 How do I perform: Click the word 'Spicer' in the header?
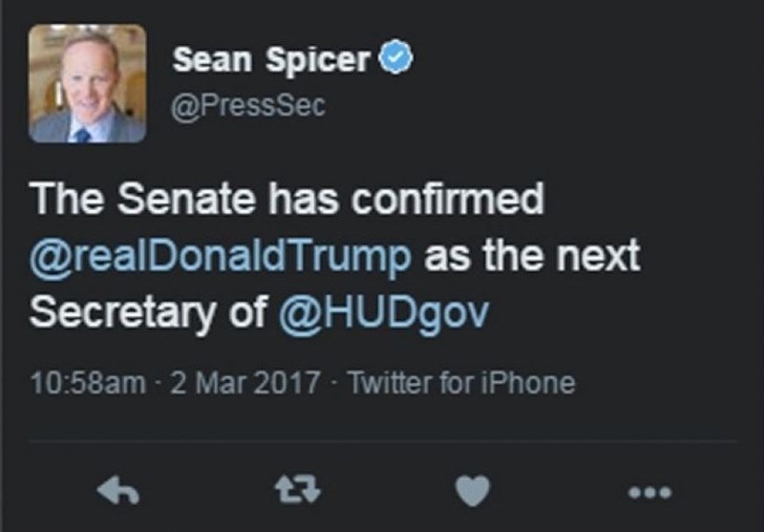318,60
